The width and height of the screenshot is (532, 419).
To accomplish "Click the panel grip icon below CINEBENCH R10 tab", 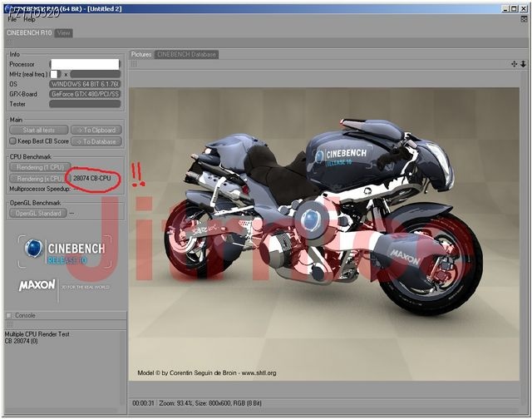I will 9,42.
